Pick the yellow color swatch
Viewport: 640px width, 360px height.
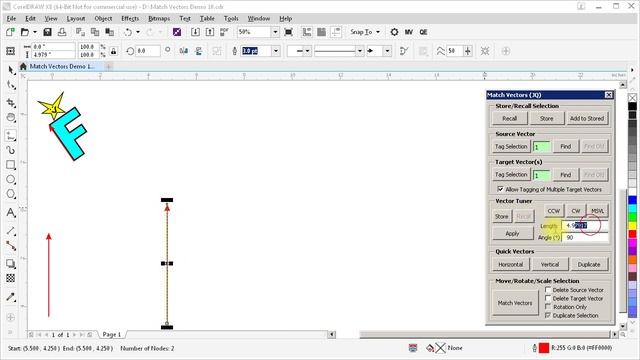click(632, 225)
